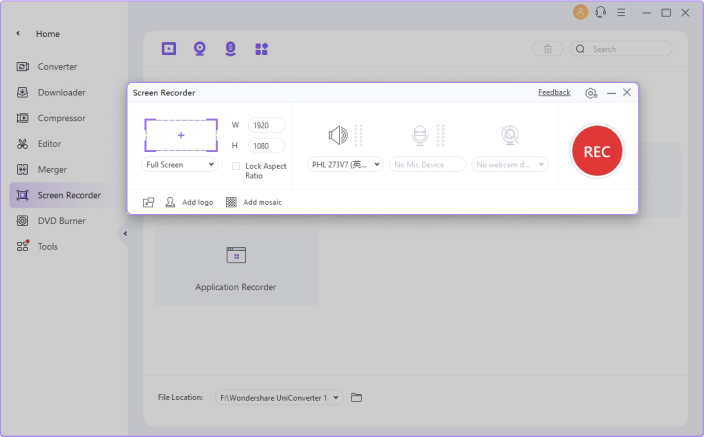The image size is (704, 437).
Task: Open DVD Burner in the sidebar
Action: (61, 221)
